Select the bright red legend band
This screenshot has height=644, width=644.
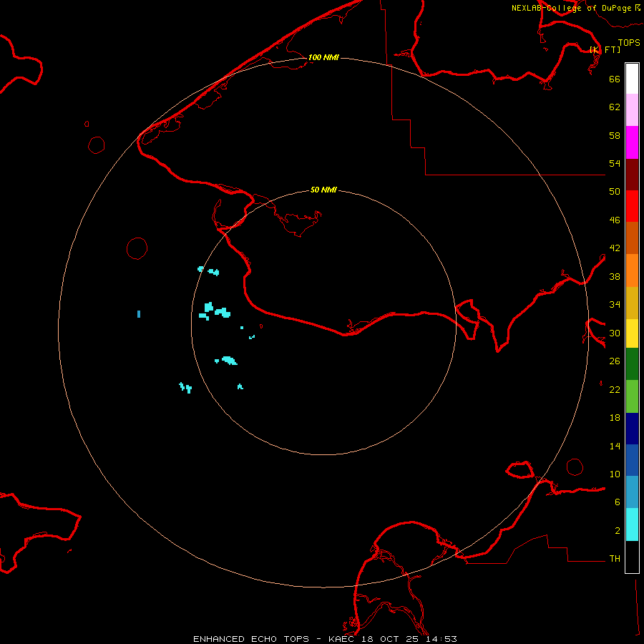click(x=632, y=206)
